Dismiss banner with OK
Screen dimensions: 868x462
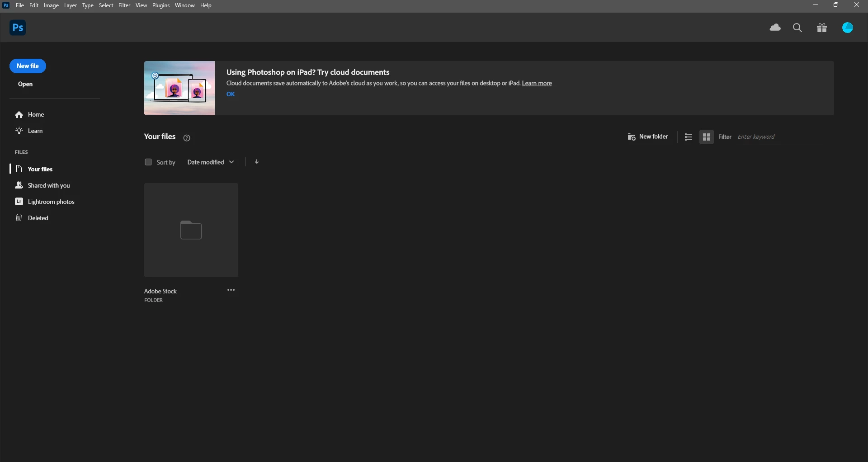[231, 94]
